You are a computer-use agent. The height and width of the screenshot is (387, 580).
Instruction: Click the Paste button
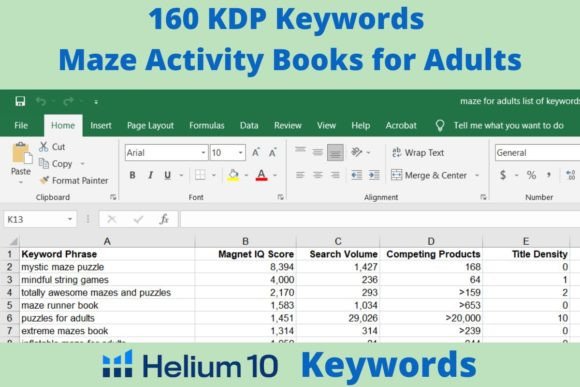click(21, 163)
